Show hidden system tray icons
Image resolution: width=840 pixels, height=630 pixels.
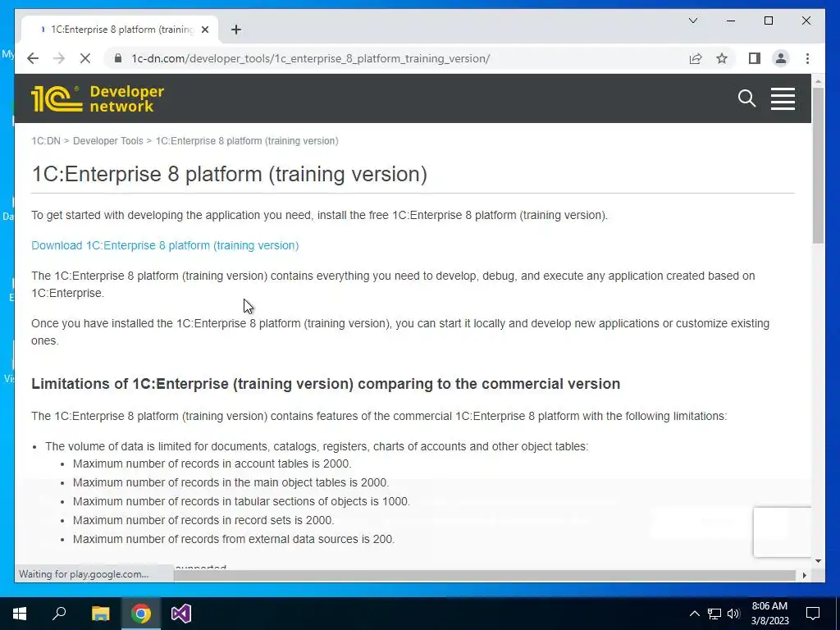coord(694,614)
